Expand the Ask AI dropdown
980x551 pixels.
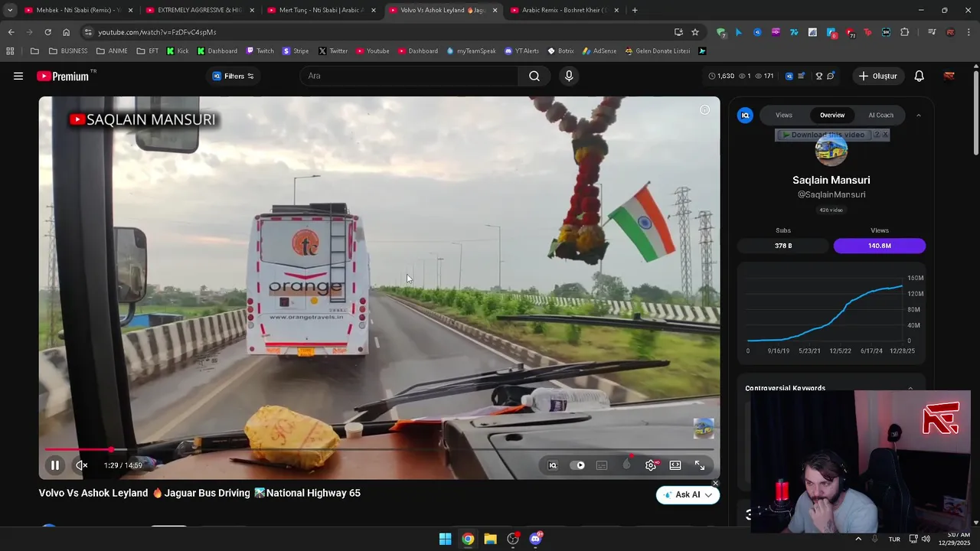pyautogui.click(x=708, y=495)
